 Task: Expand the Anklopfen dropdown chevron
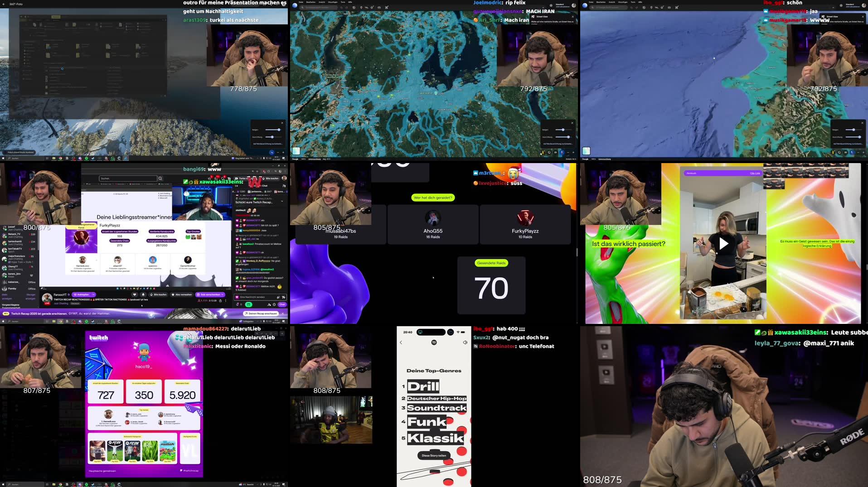(93, 295)
